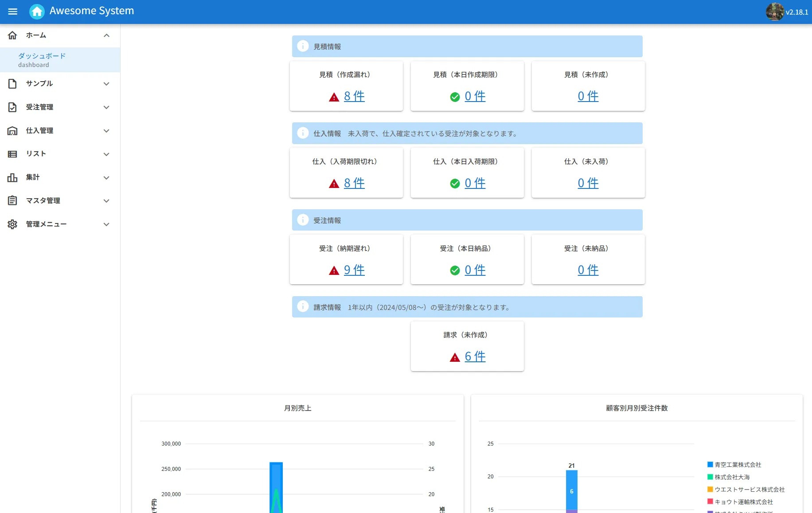Expand the リスト menu chevron
The width and height of the screenshot is (812, 513).
106,154
